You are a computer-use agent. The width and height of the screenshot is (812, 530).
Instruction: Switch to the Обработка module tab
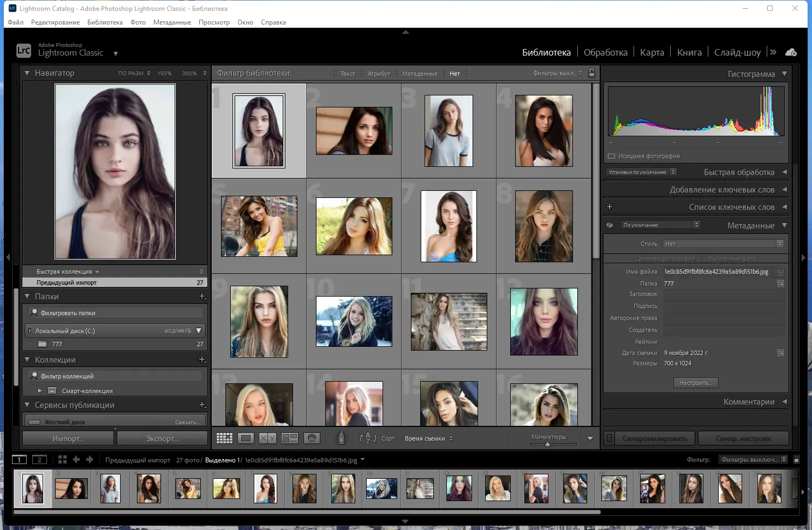pos(605,52)
